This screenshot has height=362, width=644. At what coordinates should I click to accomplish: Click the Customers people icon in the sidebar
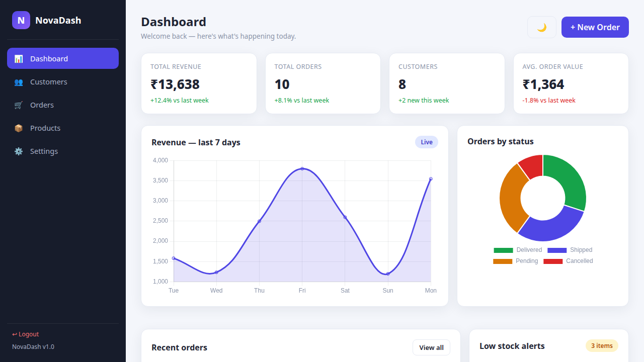coord(19,82)
